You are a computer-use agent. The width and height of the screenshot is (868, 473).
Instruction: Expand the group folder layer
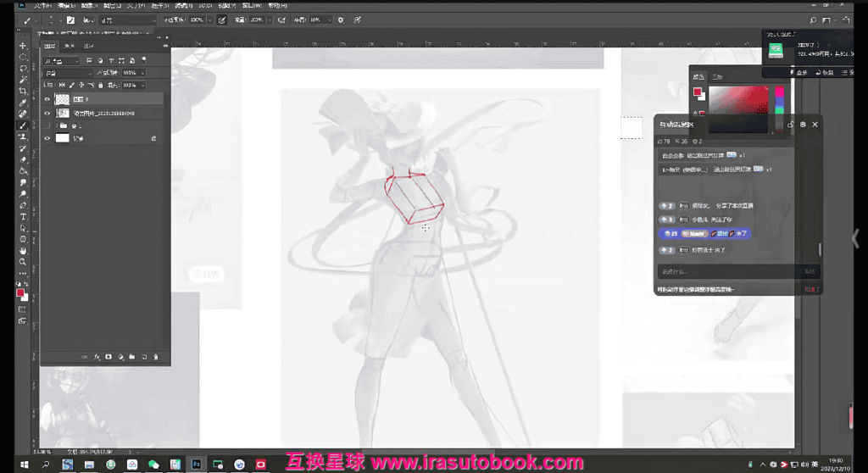point(57,125)
